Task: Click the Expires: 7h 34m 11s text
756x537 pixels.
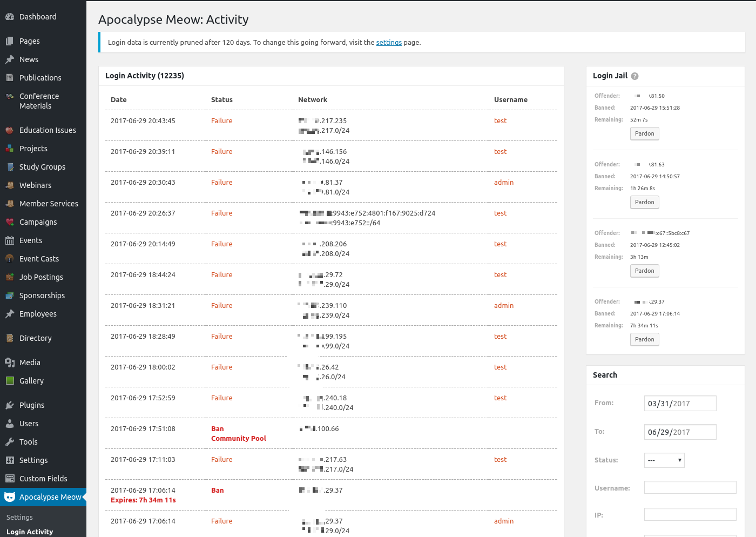Action: pos(143,500)
